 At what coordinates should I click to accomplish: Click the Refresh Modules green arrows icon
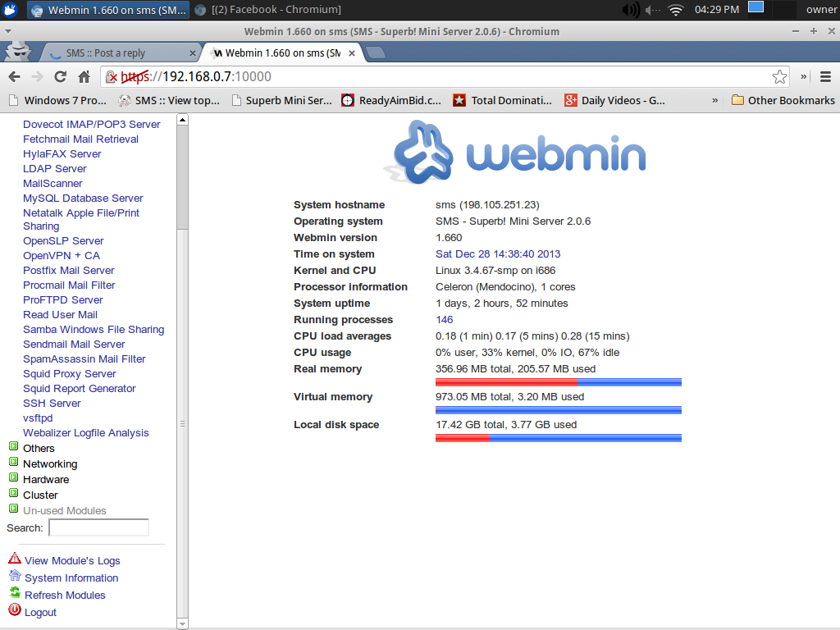click(14, 593)
